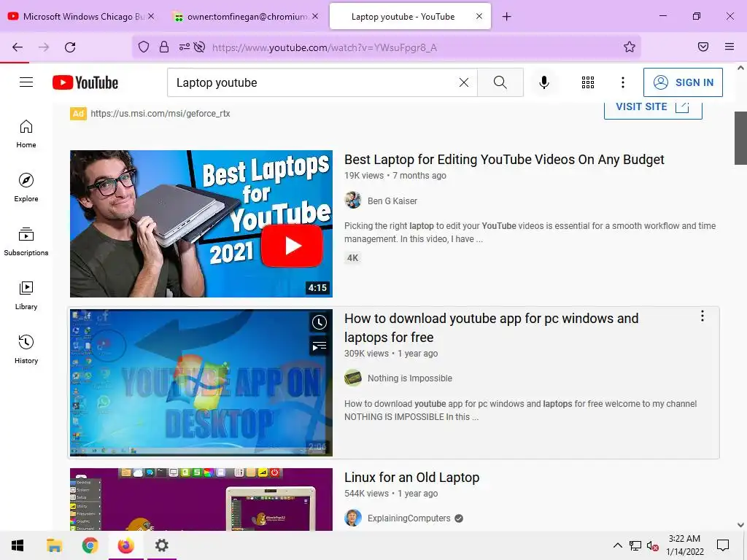This screenshot has height=560, width=747.
Task: Open the ExplainingComputers channel name
Action: (x=409, y=518)
